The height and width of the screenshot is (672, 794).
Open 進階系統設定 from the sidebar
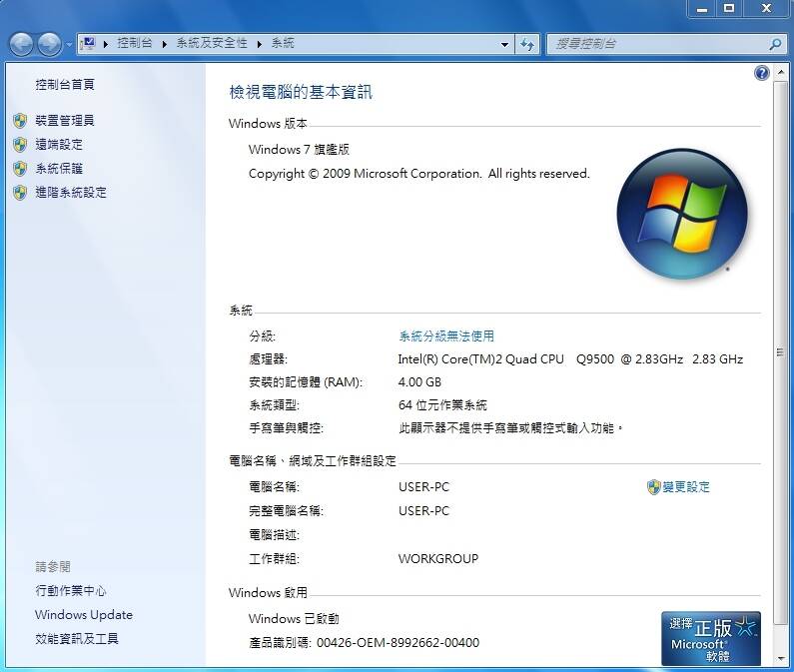71,193
